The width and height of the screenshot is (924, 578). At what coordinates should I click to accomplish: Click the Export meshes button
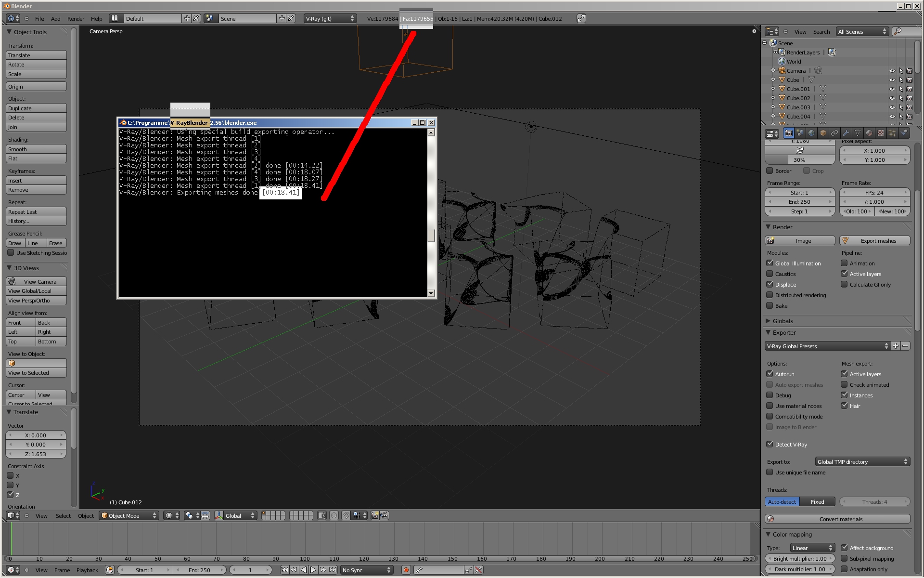[x=874, y=241]
